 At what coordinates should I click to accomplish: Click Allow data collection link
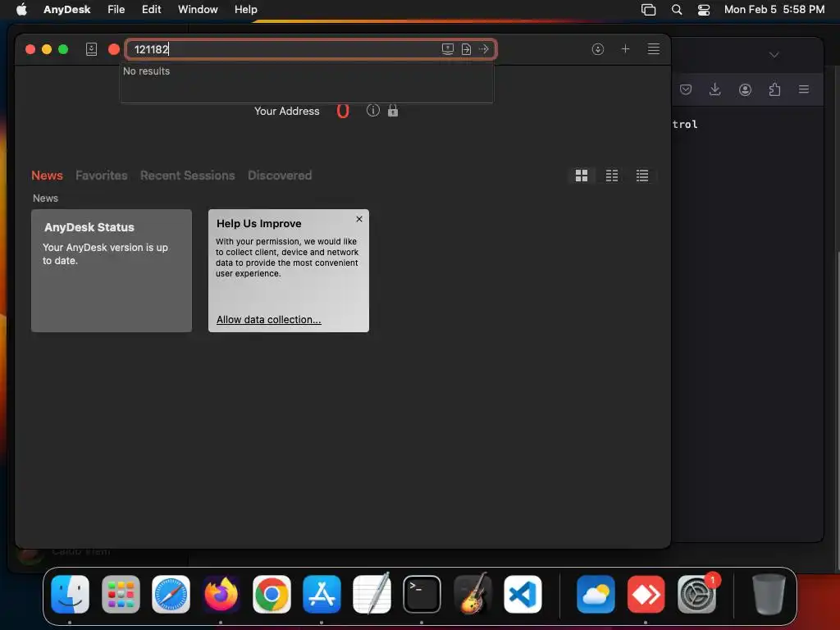269,319
